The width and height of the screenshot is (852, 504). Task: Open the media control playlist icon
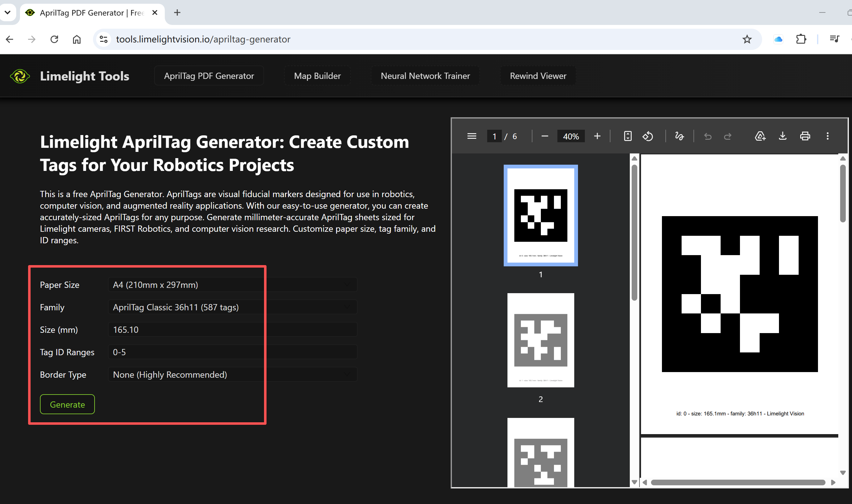834,39
